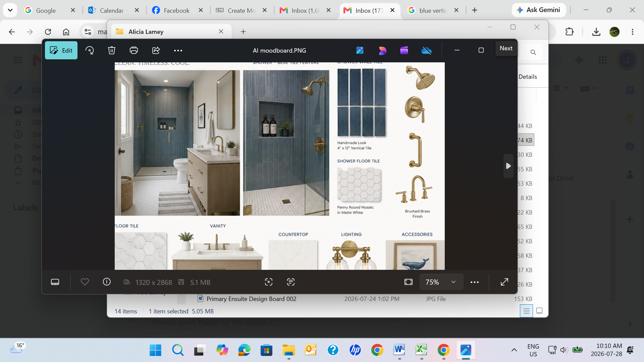
Task: Open Chrome tab search dropdown
Action: (10, 10)
